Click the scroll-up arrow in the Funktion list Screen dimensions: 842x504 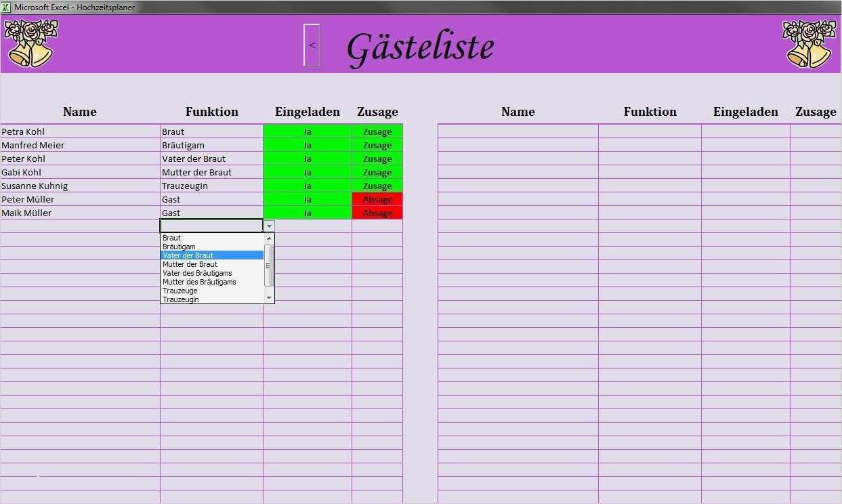pyautogui.click(x=269, y=238)
